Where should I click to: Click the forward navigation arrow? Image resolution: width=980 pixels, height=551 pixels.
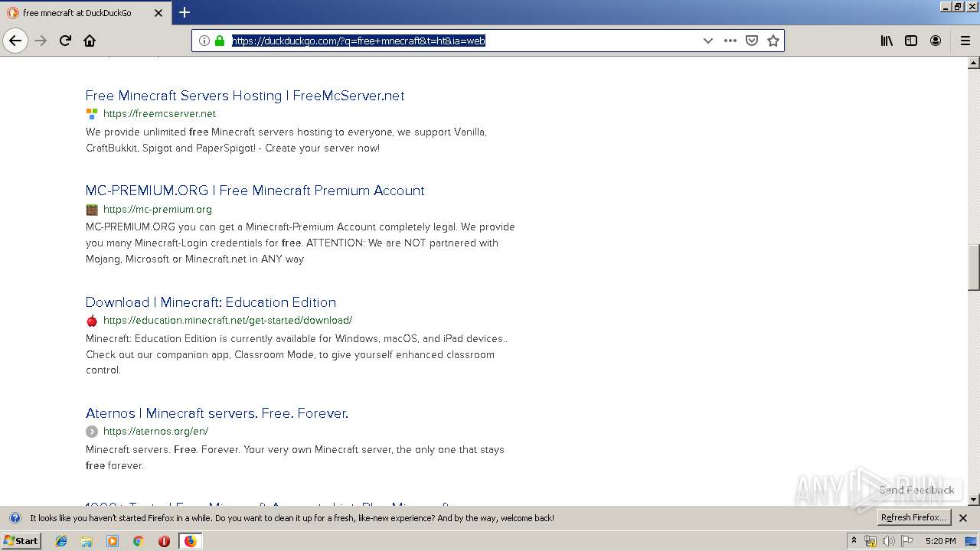point(41,41)
